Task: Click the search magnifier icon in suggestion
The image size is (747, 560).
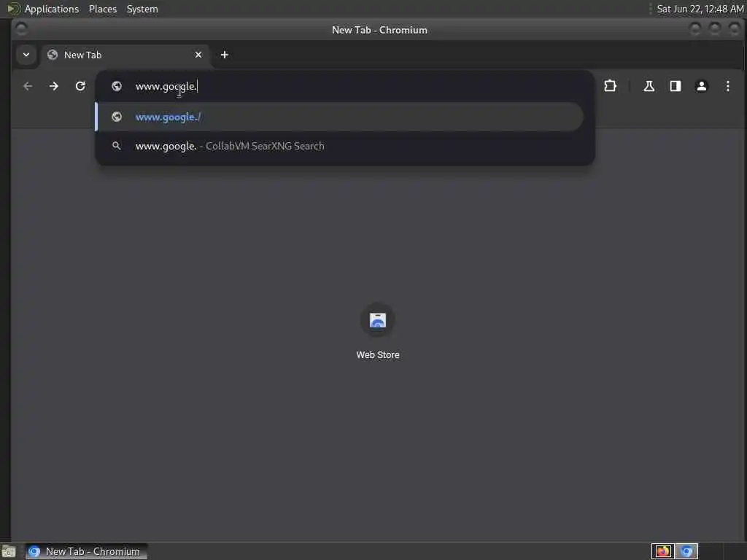Action: click(117, 146)
